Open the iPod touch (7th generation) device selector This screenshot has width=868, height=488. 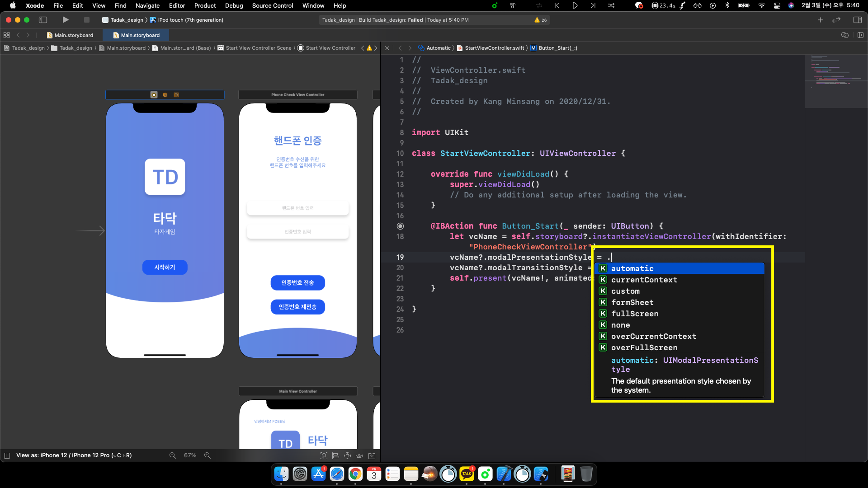[x=190, y=20]
